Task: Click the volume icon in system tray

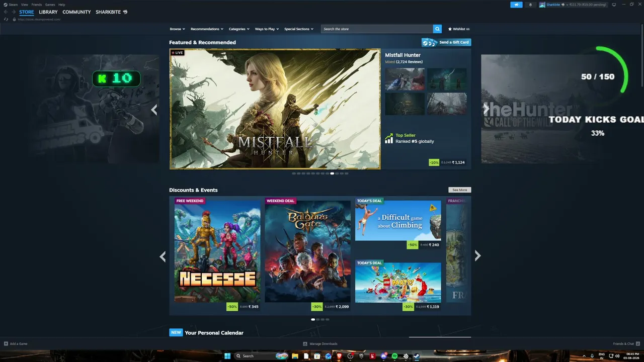Action: point(617,356)
